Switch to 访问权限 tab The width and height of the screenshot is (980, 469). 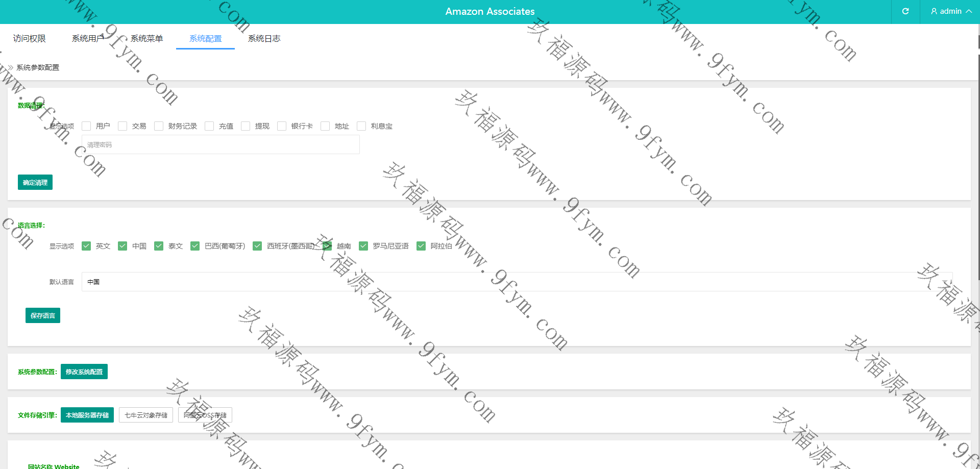pos(30,38)
